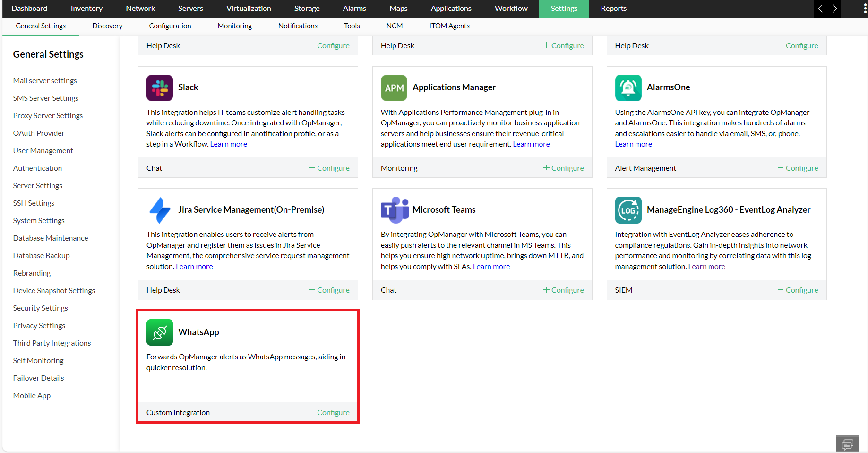868x453 pixels.
Task: Go to the Virtualization tab
Action: 249,9
